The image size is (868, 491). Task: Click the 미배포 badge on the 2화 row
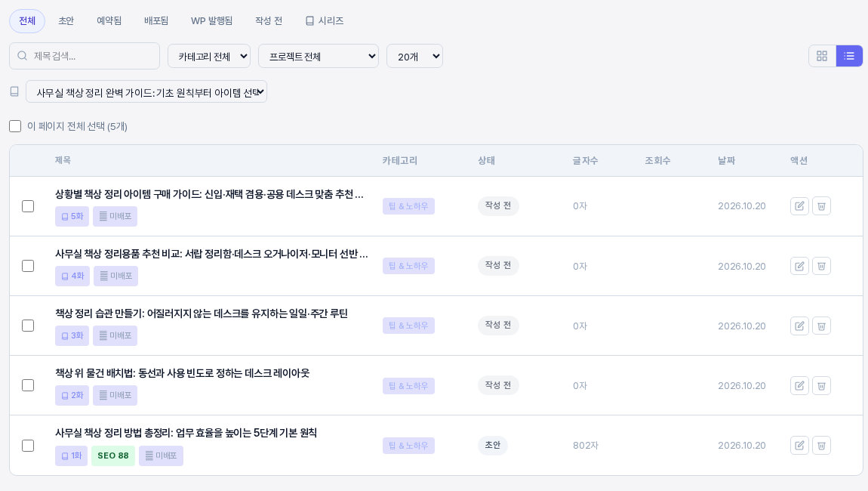(115, 396)
